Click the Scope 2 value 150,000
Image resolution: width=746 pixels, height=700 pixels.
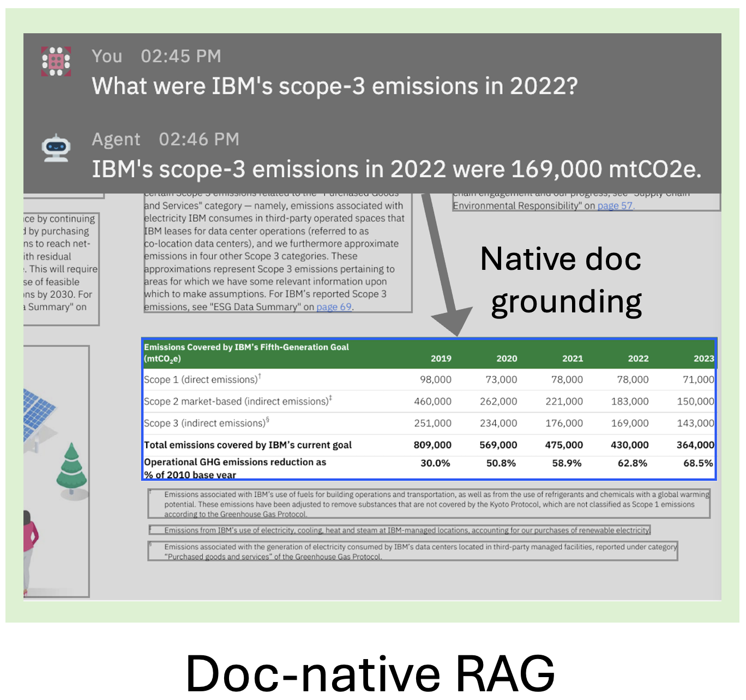[x=696, y=401]
